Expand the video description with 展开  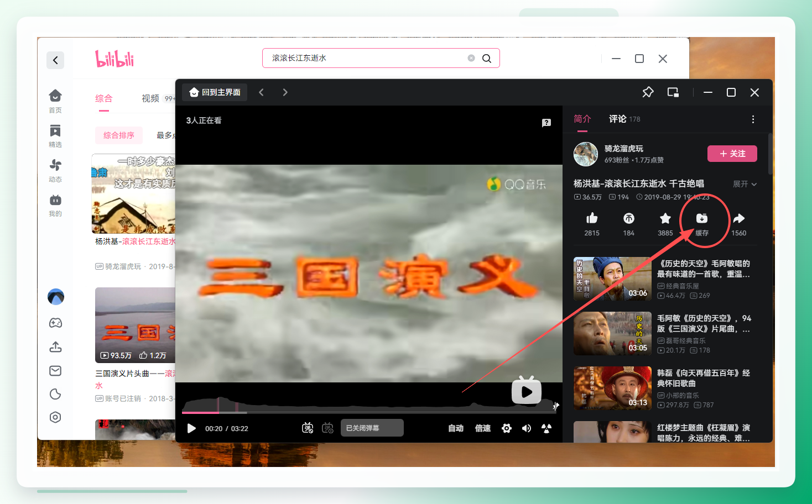[745, 184]
